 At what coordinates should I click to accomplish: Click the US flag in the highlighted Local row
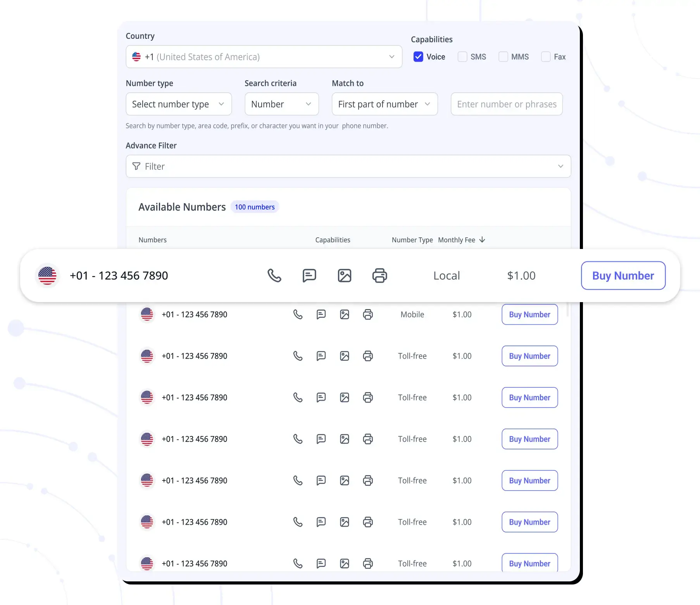click(47, 276)
